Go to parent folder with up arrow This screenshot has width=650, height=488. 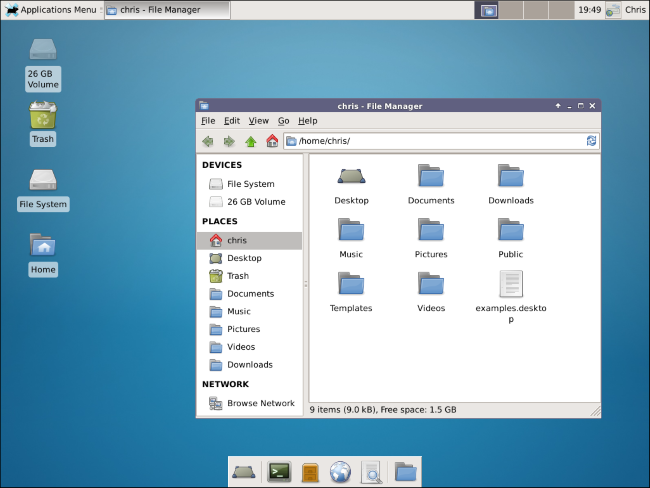250,141
